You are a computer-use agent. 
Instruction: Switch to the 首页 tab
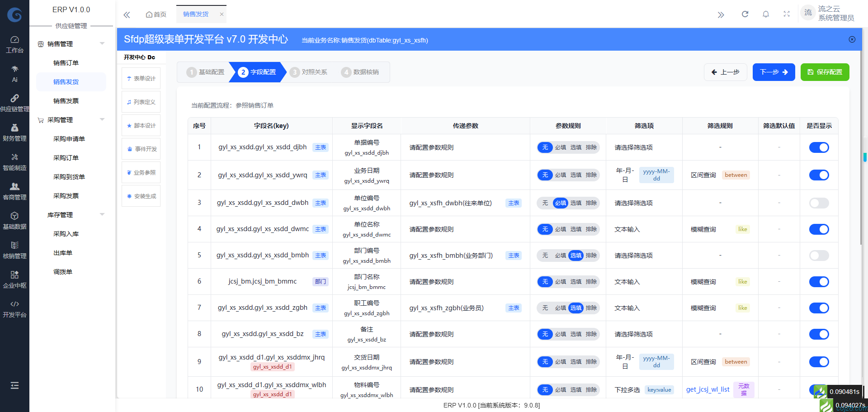tap(156, 14)
